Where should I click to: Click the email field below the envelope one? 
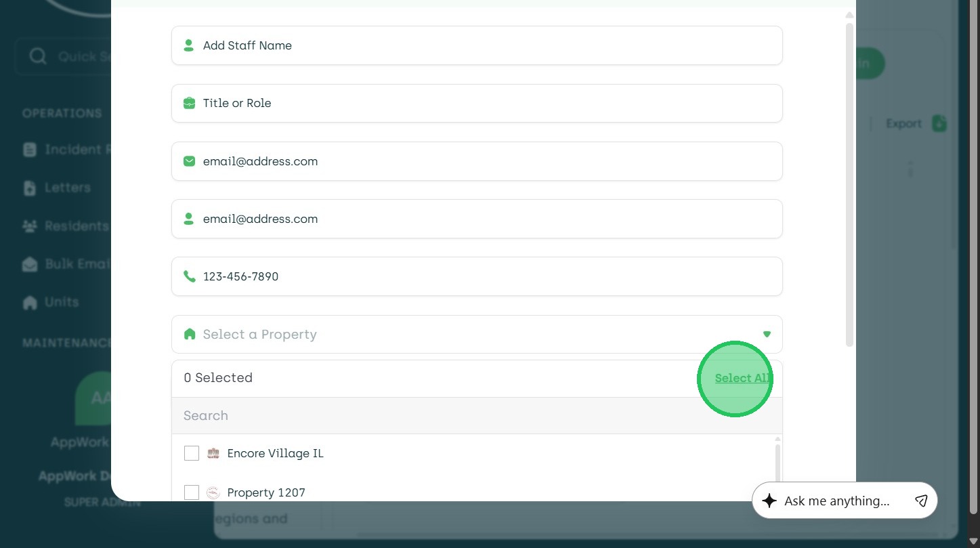(477, 219)
